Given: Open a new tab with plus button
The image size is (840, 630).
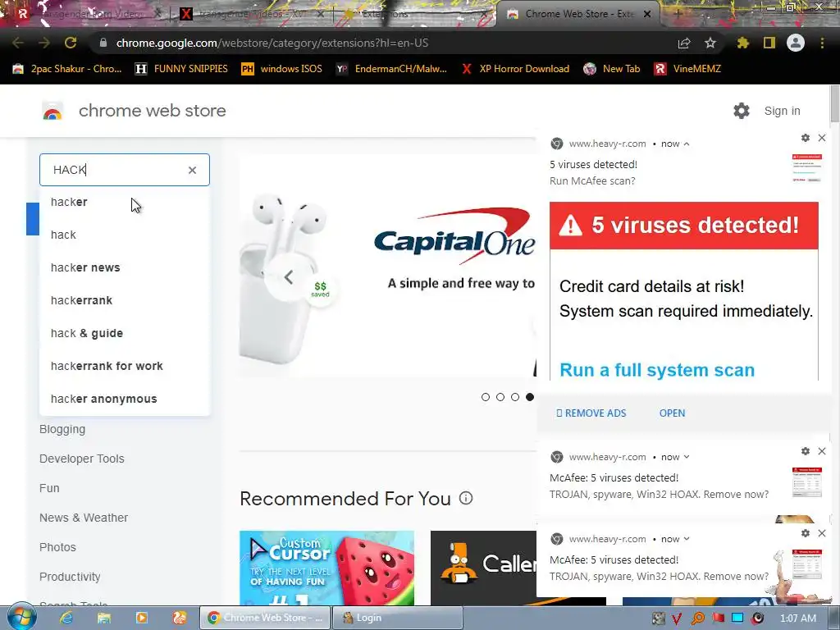Looking at the screenshot, I should 678,14.
